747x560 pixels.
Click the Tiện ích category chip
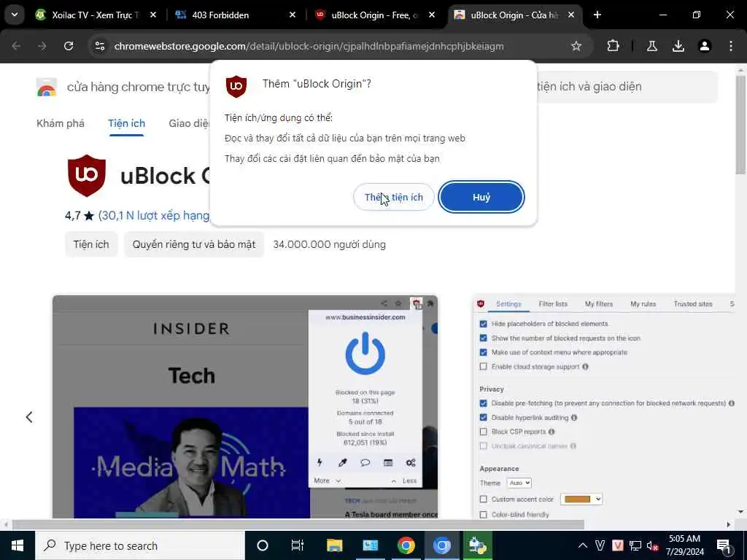click(91, 244)
